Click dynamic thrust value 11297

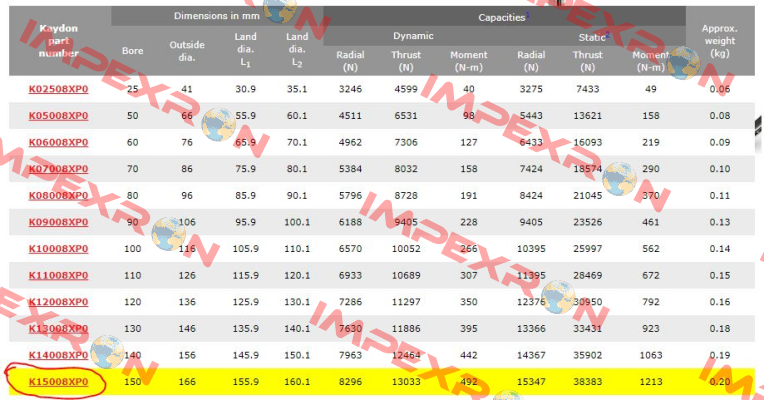[x=406, y=302]
